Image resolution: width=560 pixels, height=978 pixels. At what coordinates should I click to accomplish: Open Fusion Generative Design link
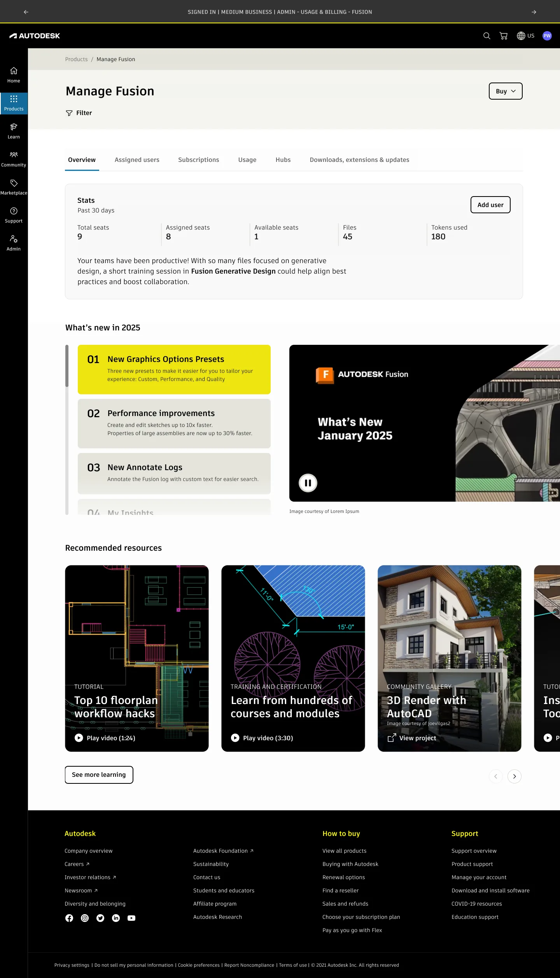tap(233, 271)
